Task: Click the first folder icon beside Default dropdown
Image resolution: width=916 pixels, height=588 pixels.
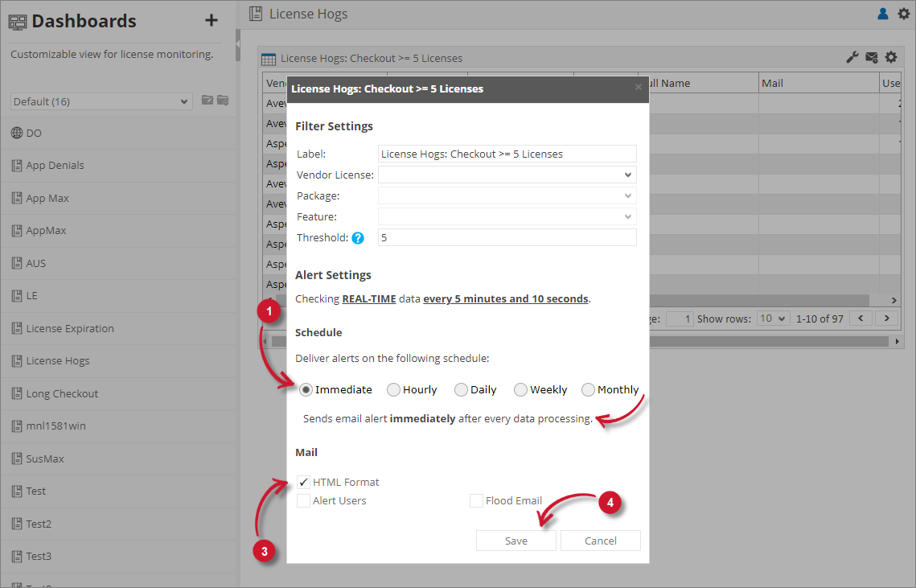Action: [207, 100]
